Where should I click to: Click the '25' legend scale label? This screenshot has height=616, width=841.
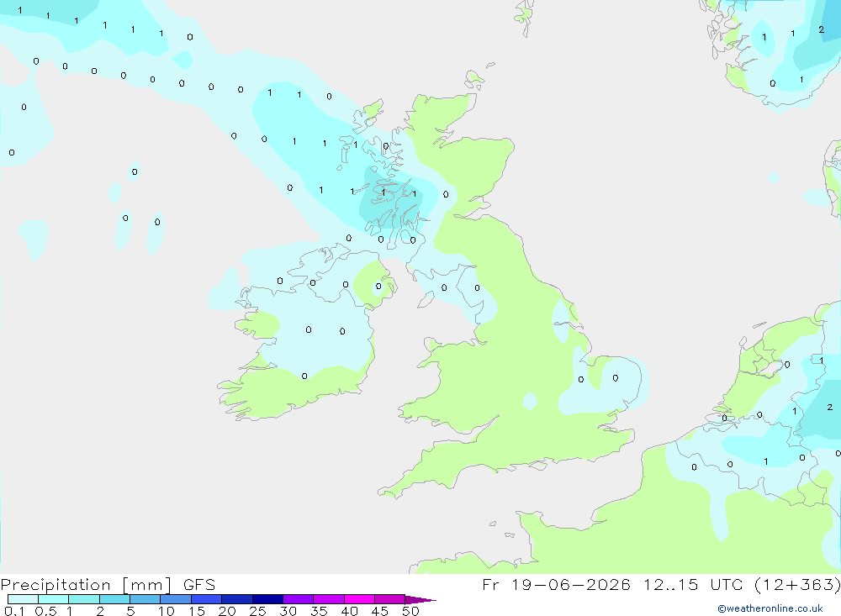click(x=257, y=611)
